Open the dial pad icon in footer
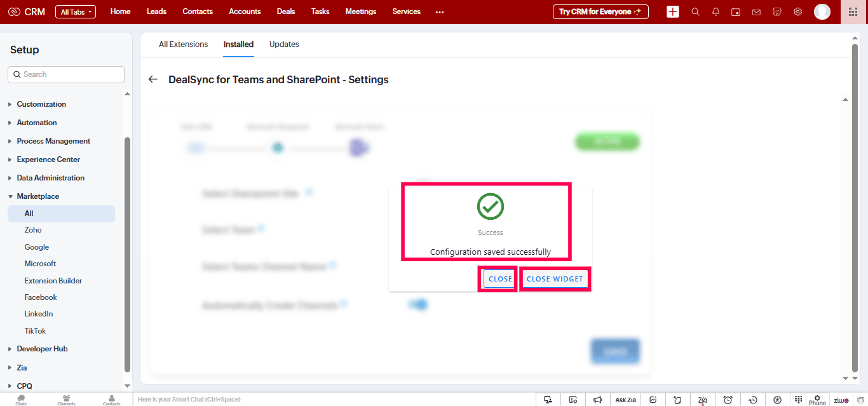The image size is (868, 406). [x=799, y=398]
